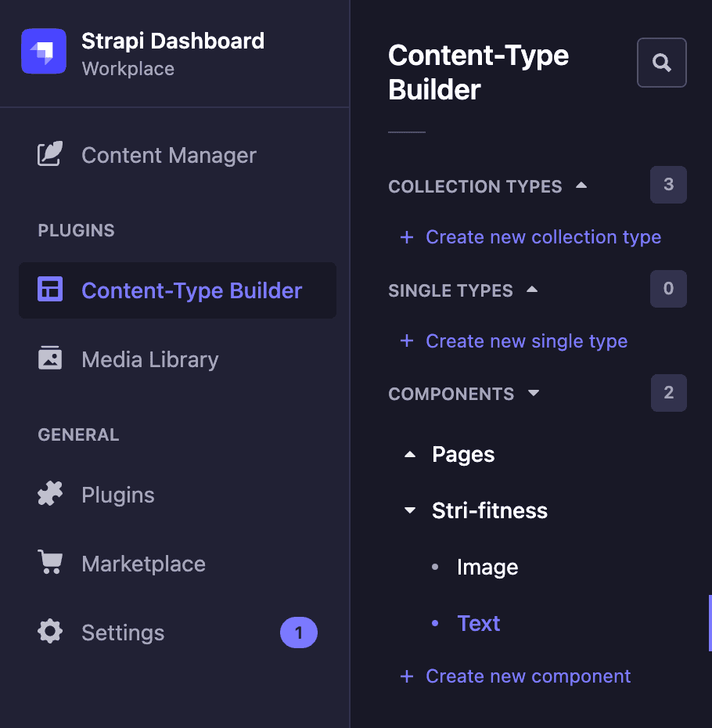Click the Marketplace shopping cart icon

(x=49, y=562)
